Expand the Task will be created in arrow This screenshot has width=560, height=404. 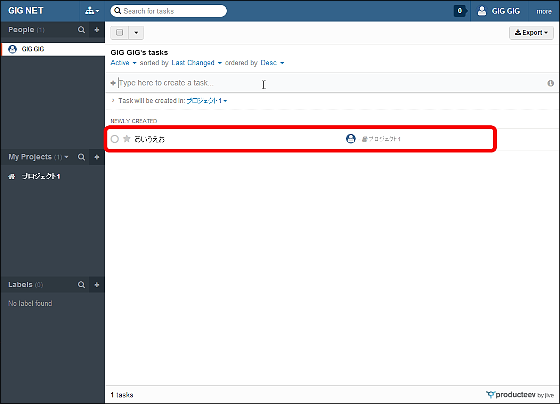point(113,101)
